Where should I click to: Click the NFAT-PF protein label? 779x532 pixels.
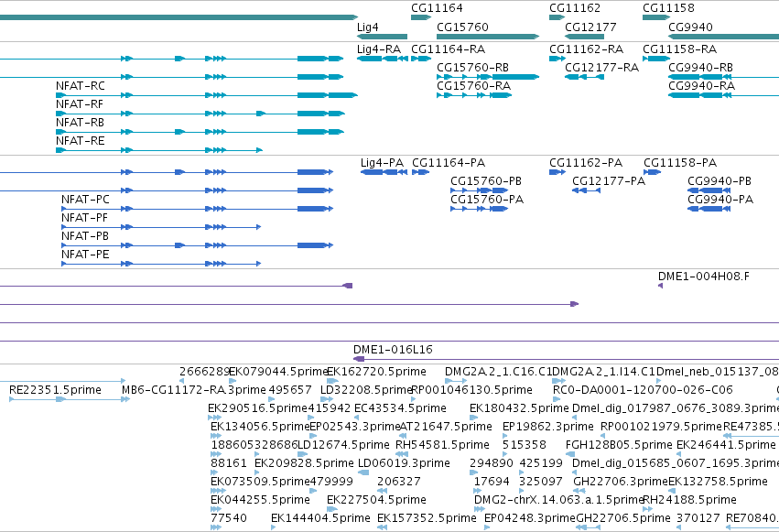pyautogui.click(x=84, y=218)
